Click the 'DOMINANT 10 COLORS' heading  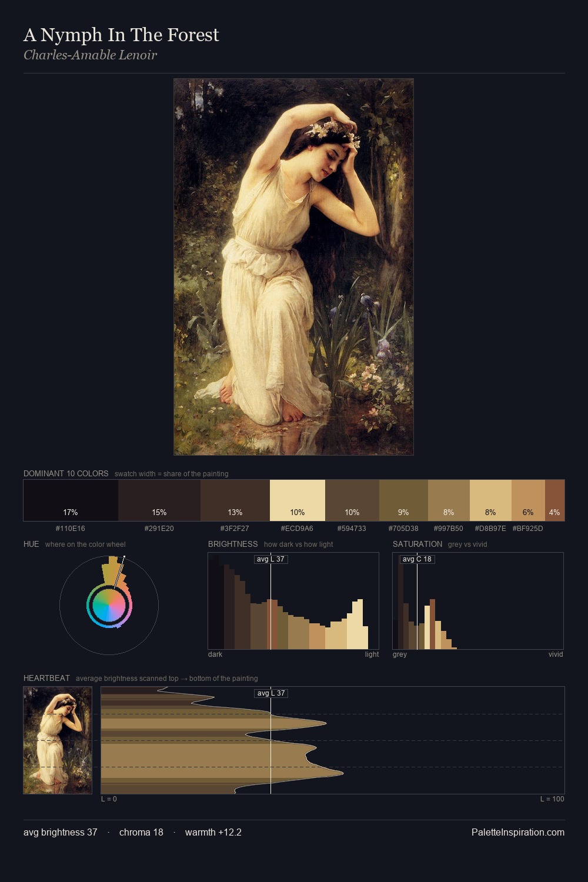66,473
